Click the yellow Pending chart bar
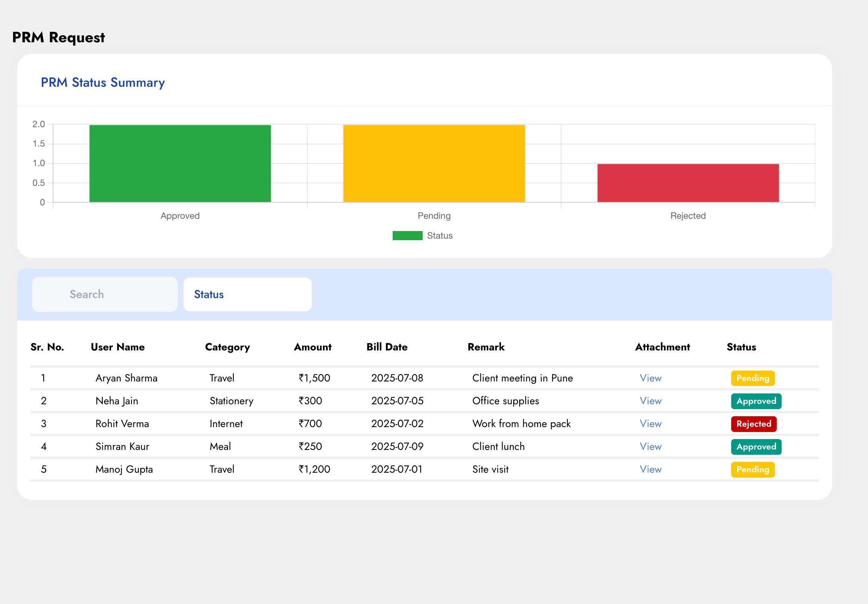This screenshot has width=868, height=604. coord(434,163)
